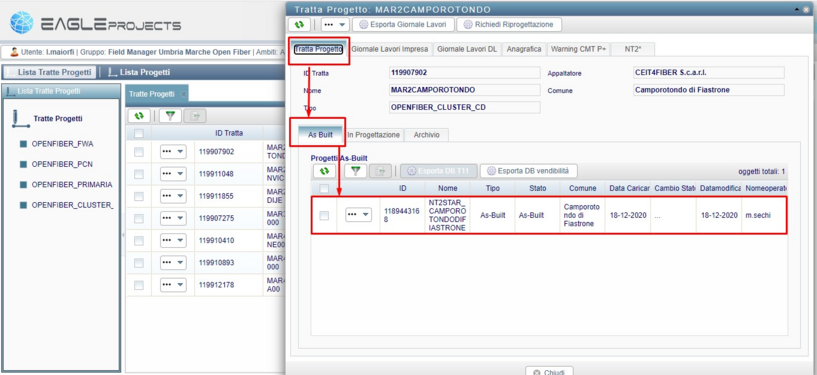Click the Tipo field showing OPENFIBER_CLUSTER_CD
Image resolution: width=817 pixels, height=375 pixels.
point(464,107)
